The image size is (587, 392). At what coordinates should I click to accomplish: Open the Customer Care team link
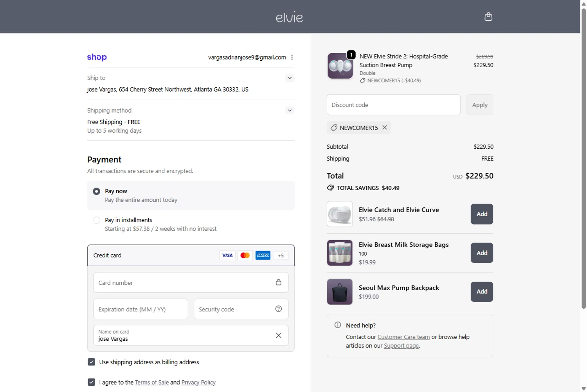click(403, 337)
